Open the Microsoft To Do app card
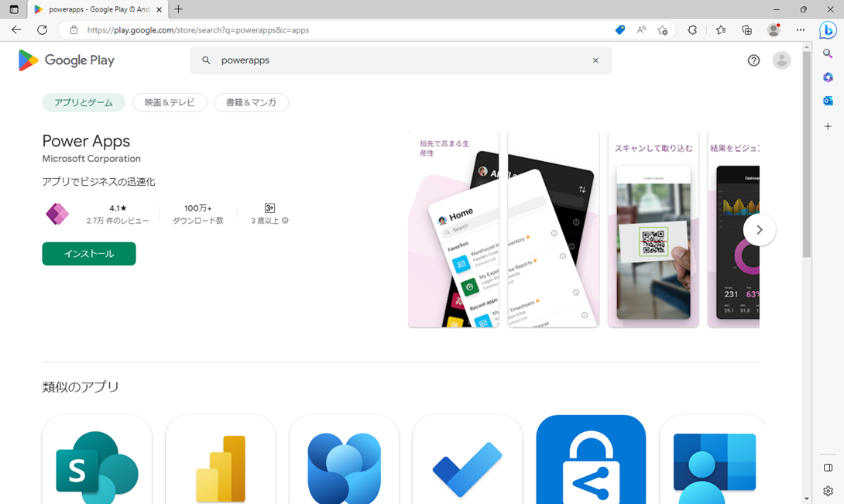The height and width of the screenshot is (504, 844). (467, 459)
